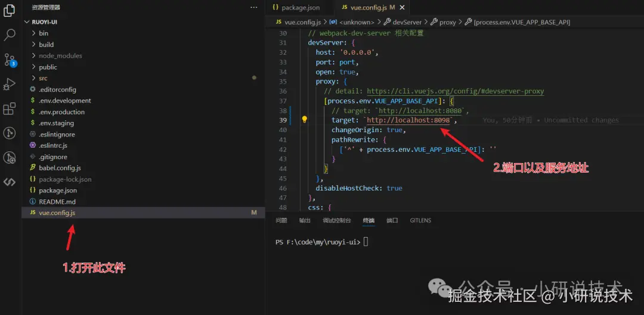Open the .eslintignore file

coord(57,134)
